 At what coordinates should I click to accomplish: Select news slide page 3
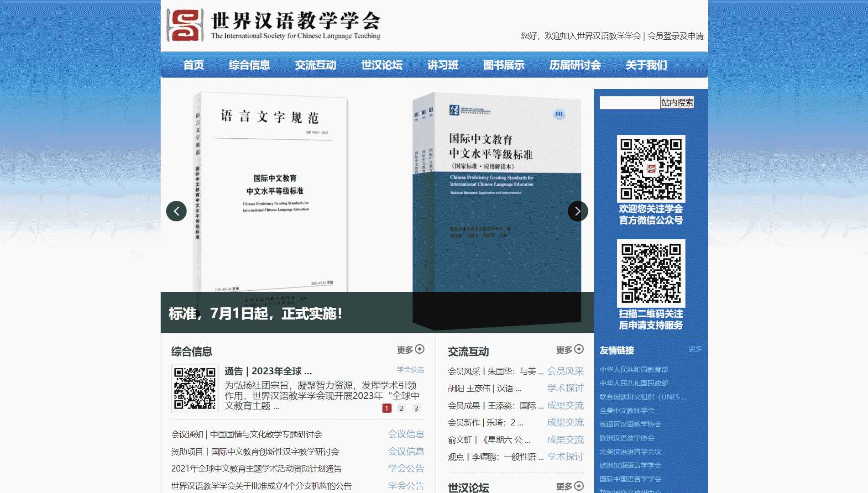pyautogui.click(x=416, y=408)
